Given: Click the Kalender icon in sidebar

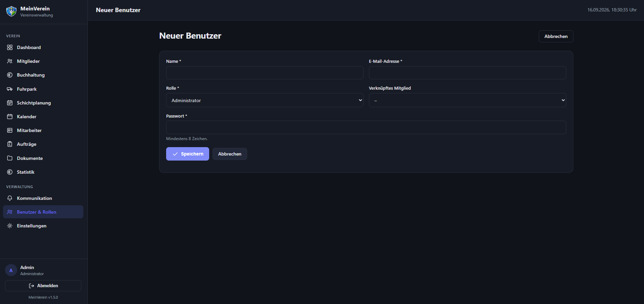Looking at the screenshot, I should (x=10, y=117).
